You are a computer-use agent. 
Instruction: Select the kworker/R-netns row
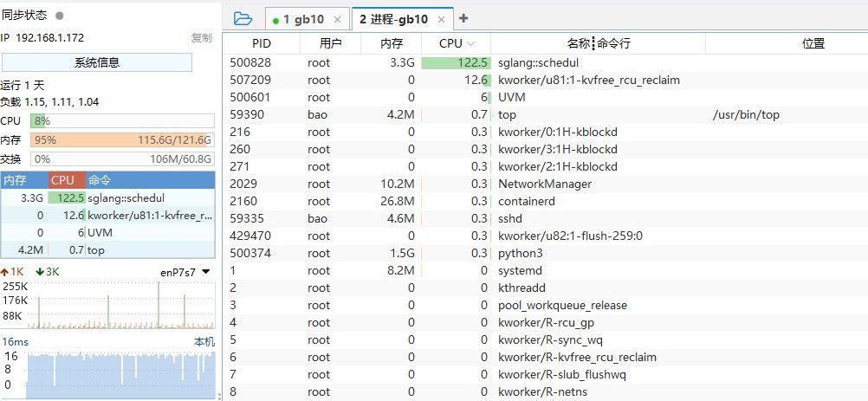tap(545, 392)
